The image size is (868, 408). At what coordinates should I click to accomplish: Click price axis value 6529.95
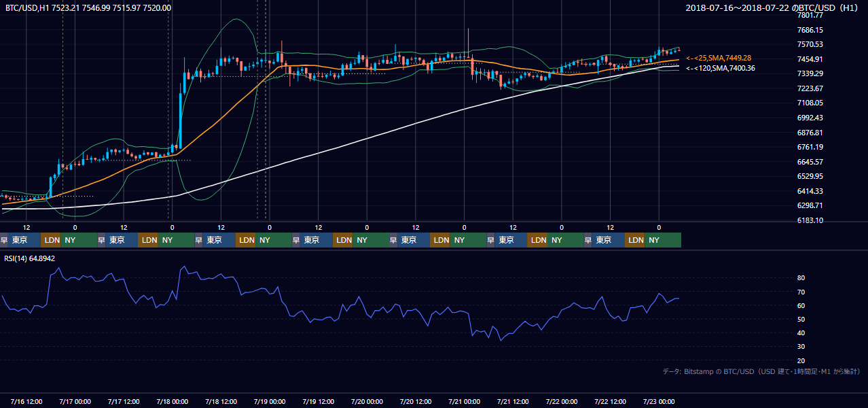point(810,176)
